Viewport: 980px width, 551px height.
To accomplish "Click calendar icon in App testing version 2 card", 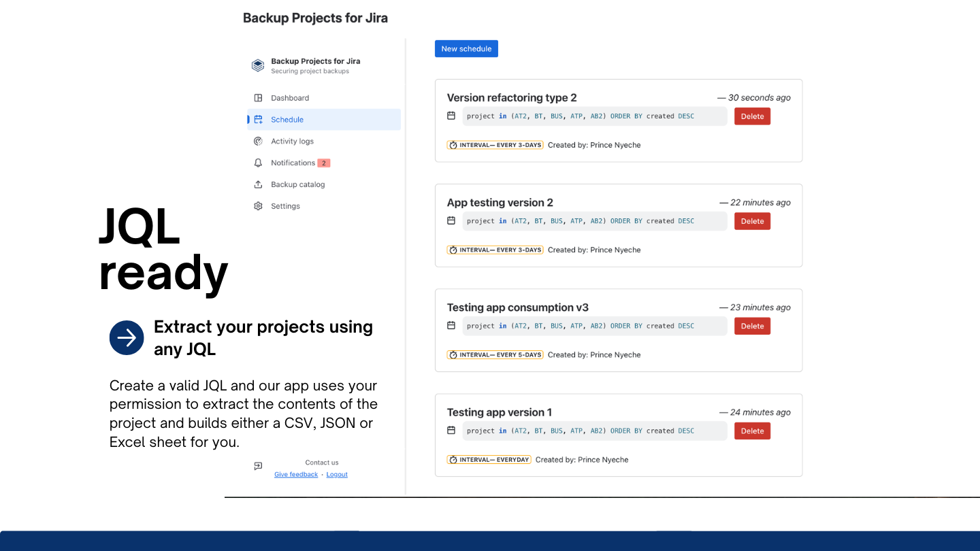I will (x=451, y=220).
